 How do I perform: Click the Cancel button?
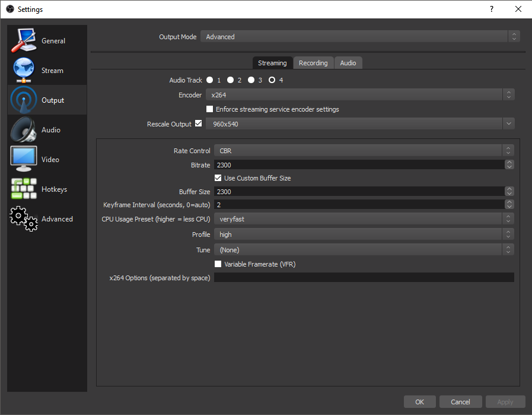(x=460, y=402)
